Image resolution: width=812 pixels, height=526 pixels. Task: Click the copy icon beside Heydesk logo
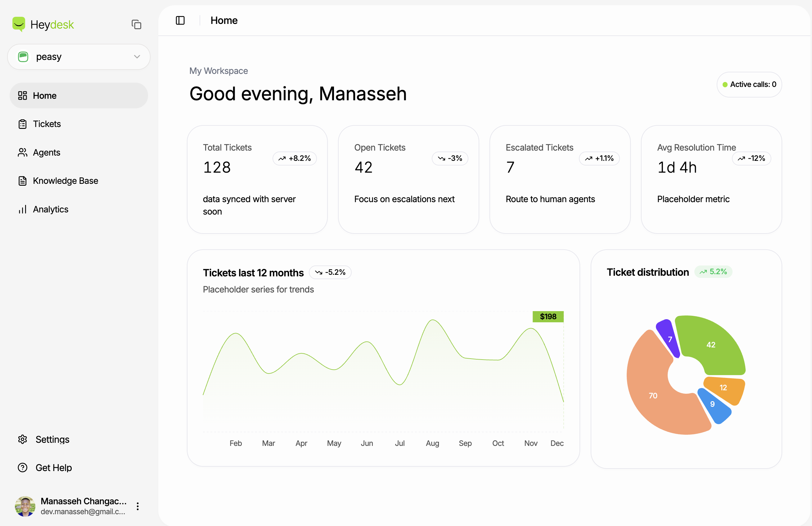point(136,24)
